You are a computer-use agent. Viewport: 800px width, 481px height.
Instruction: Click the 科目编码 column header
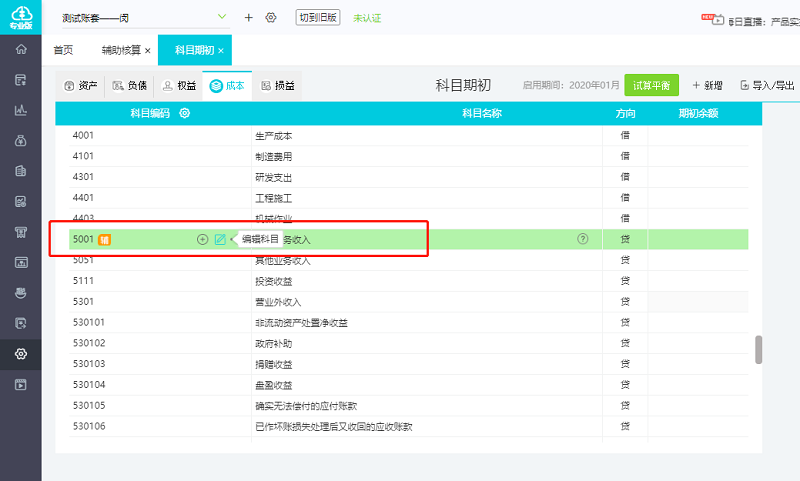(150, 113)
